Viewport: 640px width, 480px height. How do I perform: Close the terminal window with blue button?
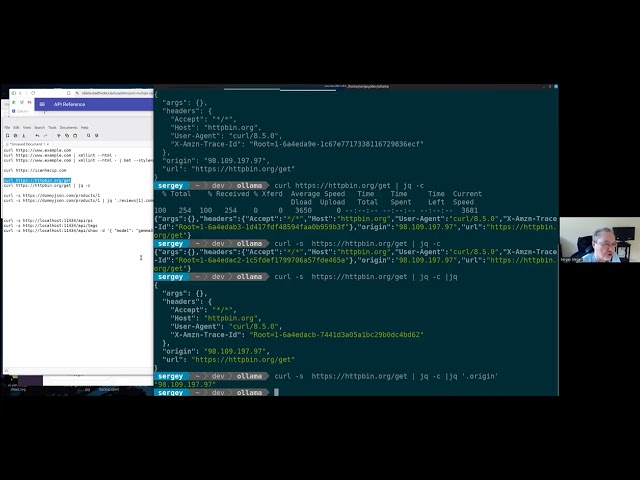coord(556,87)
